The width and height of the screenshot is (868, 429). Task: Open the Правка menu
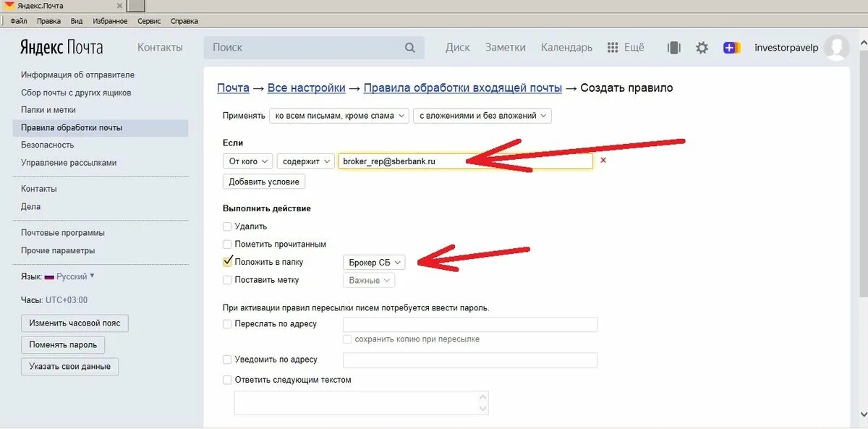coord(48,21)
